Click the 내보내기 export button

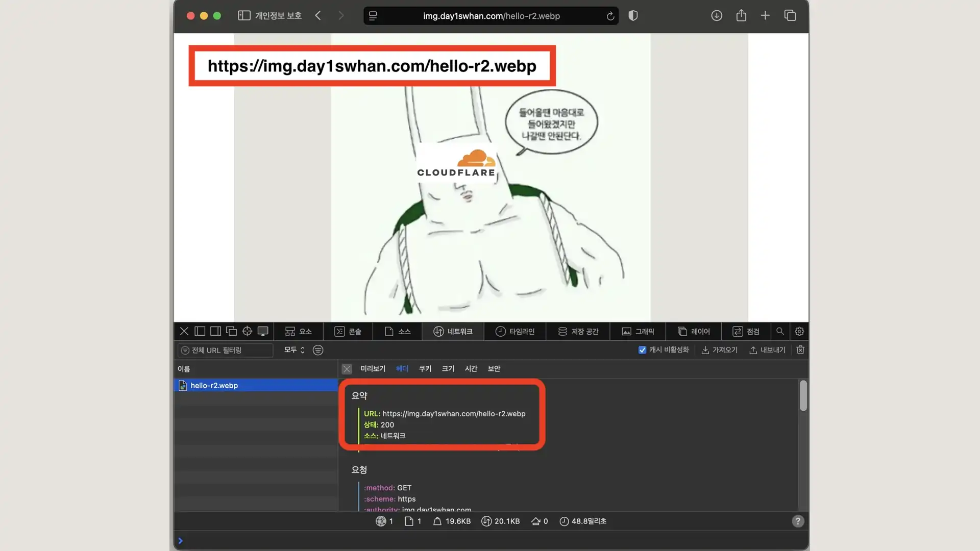click(767, 350)
